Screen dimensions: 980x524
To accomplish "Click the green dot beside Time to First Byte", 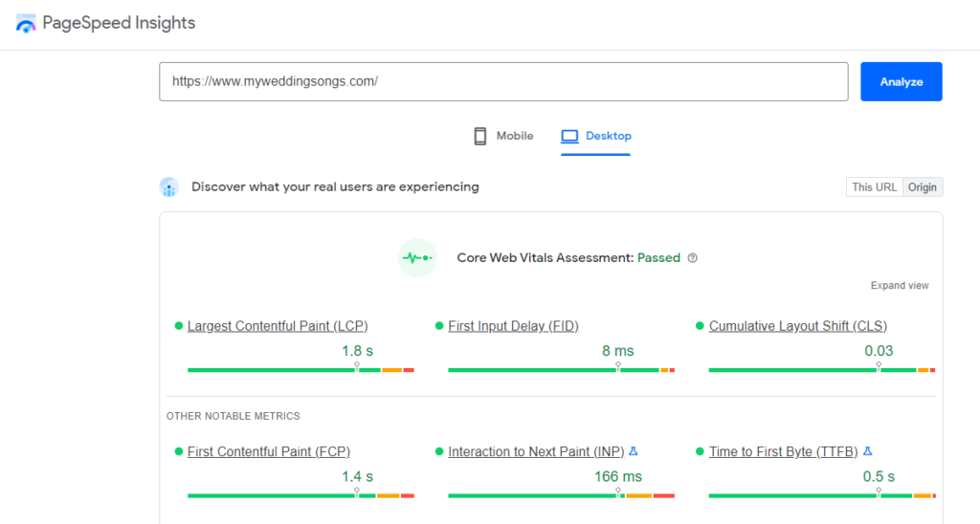I will point(700,451).
